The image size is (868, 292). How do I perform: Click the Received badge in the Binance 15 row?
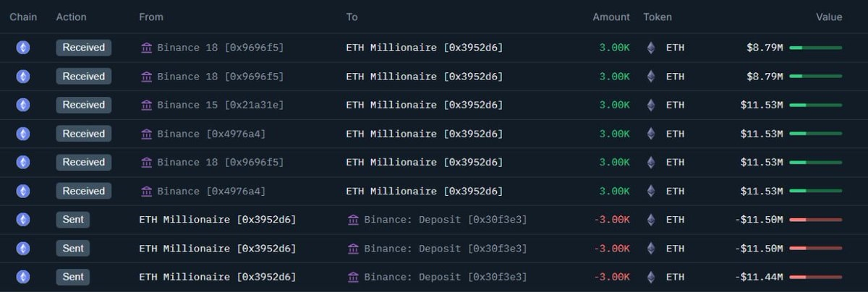pos(83,105)
